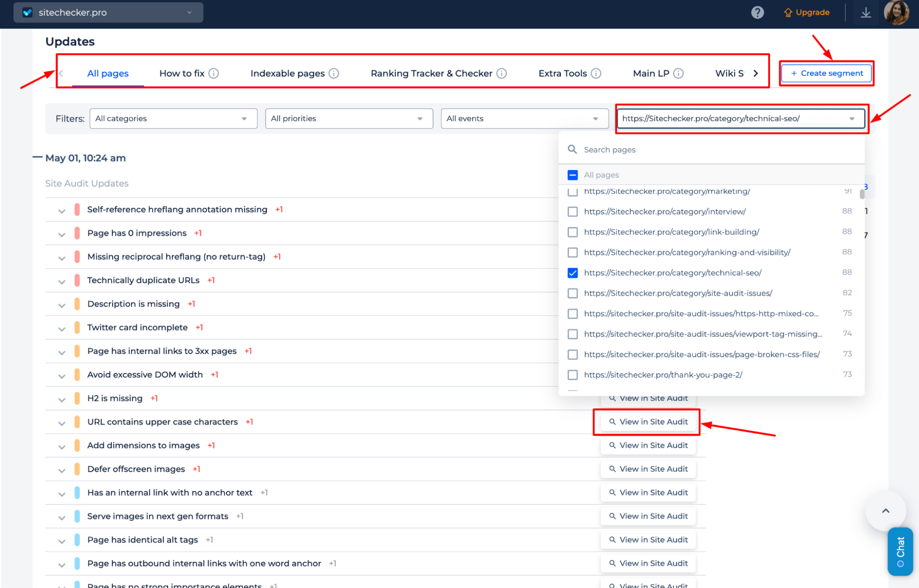Switch to the All pages tab
919x588 pixels.
point(108,74)
